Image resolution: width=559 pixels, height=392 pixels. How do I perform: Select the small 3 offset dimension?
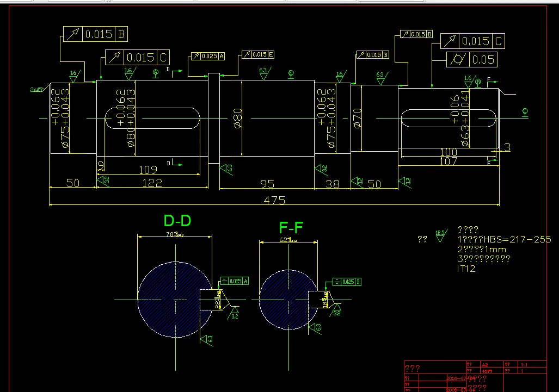point(507,147)
